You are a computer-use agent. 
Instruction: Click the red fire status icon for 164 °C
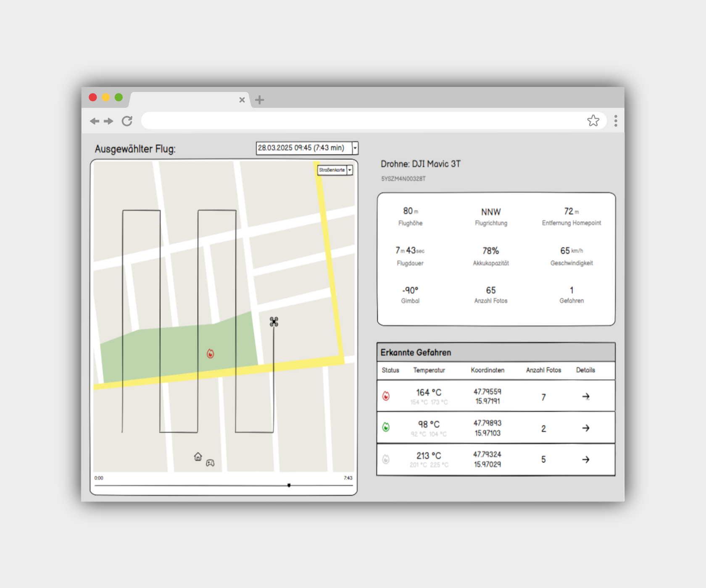coord(386,396)
